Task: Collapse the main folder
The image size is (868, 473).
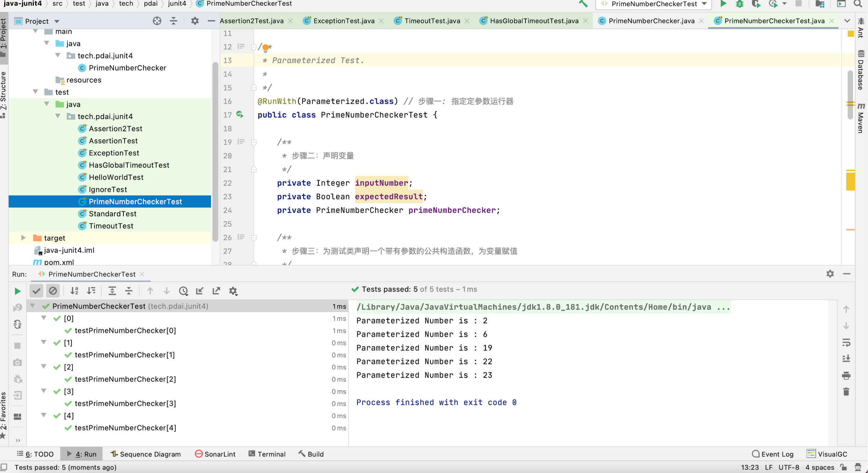Action: click(36, 31)
